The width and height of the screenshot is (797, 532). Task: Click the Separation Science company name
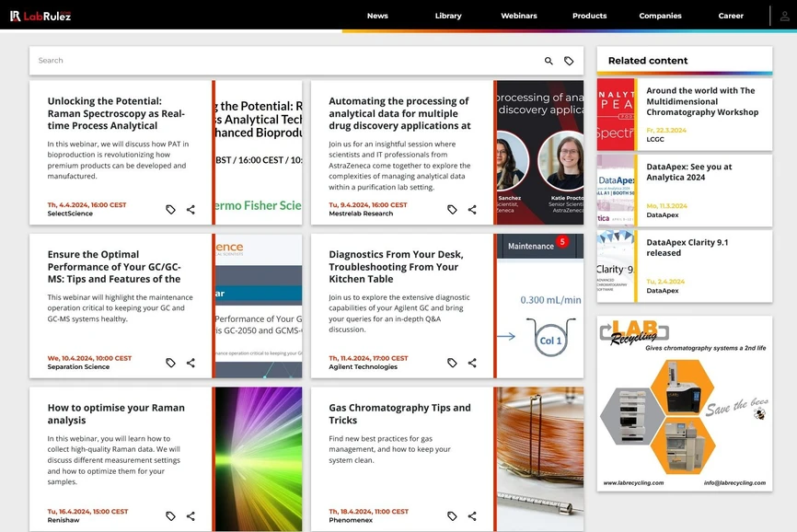(x=78, y=367)
